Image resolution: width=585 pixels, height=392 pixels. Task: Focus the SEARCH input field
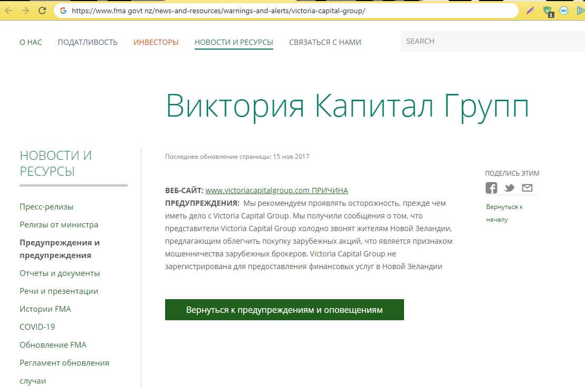(493, 41)
